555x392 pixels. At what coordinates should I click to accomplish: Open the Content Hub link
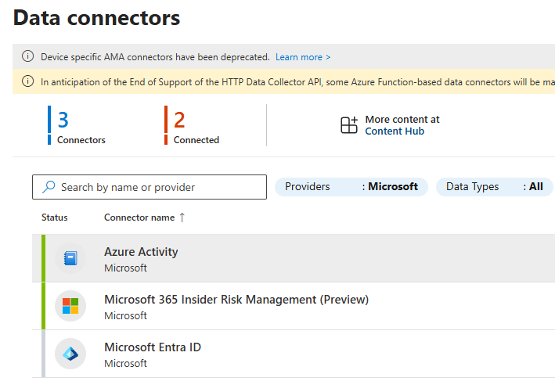coord(395,131)
